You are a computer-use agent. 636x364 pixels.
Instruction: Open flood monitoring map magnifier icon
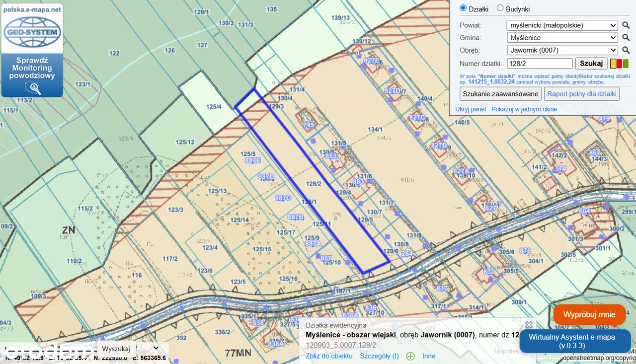point(32,88)
